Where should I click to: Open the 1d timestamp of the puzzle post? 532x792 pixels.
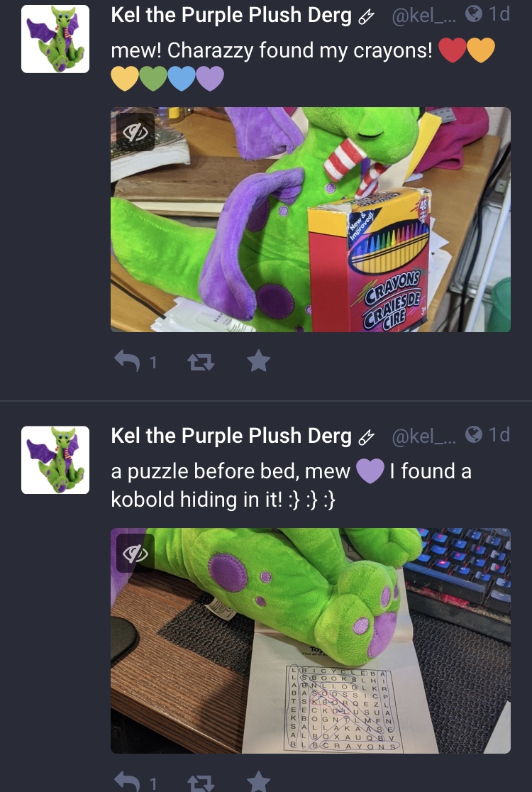(499, 434)
